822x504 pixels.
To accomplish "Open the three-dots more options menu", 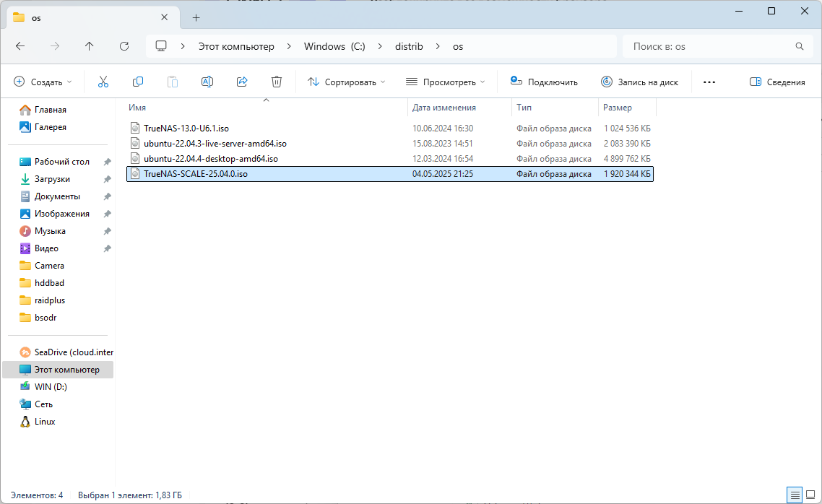I will click(x=709, y=82).
